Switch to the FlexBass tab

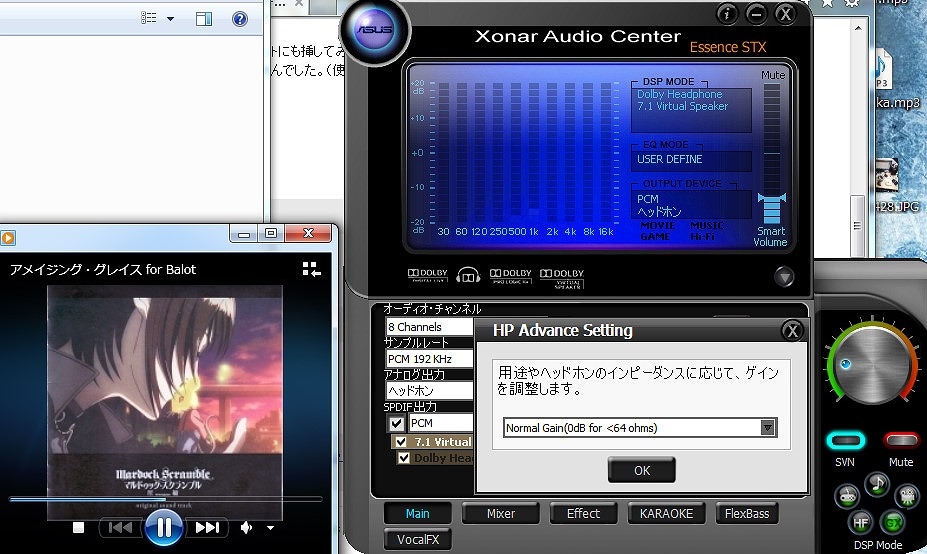coord(747,514)
